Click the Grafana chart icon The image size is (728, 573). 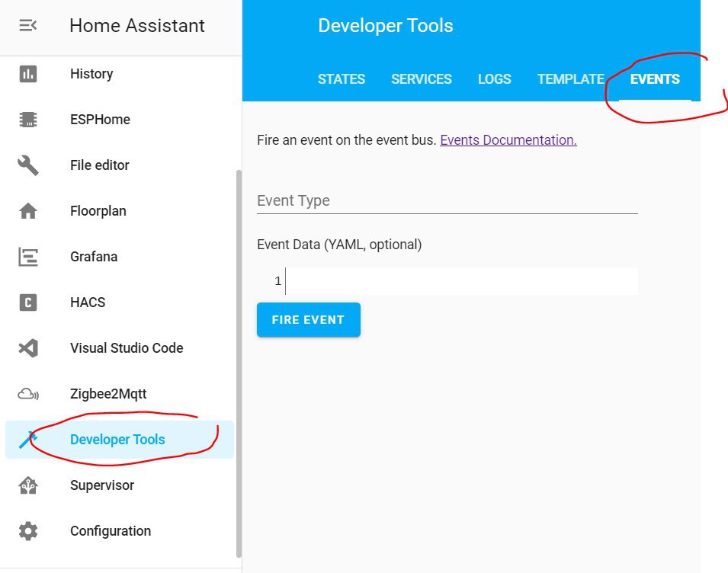28,257
